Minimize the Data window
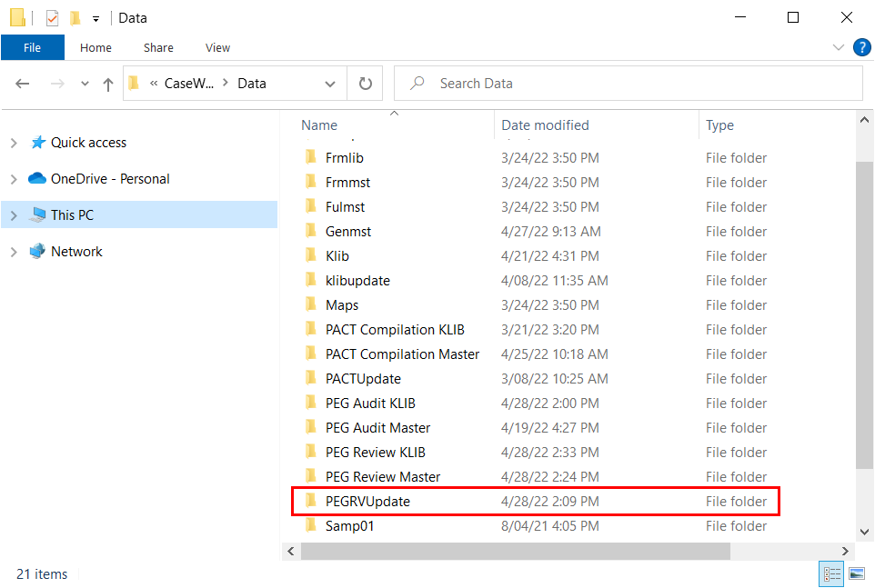 [740, 18]
